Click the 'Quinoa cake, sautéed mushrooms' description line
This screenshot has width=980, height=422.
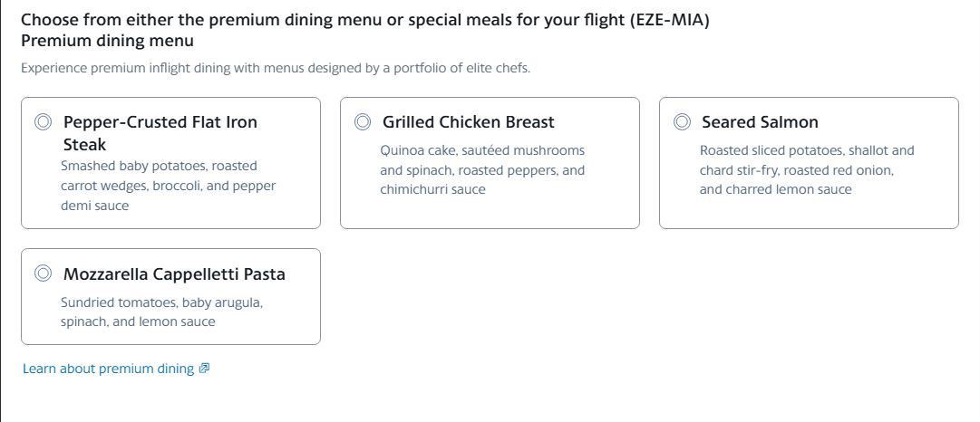tap(482, 150)
